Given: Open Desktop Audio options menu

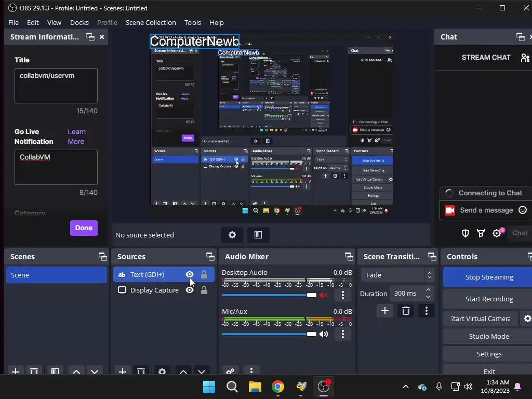Looking at the screenshot, I should [343, 295].
